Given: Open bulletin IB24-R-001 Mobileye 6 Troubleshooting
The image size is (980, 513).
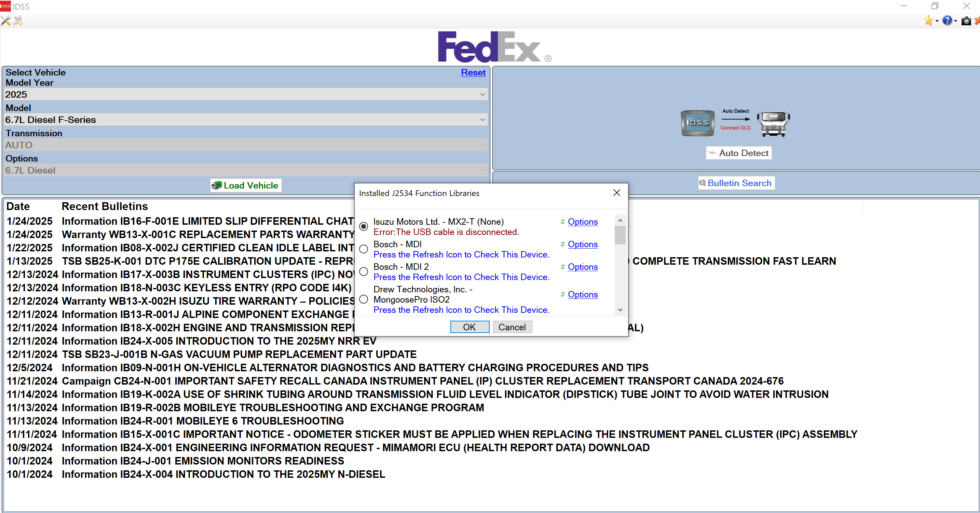Looking at the screenshot, I should [203, 421].
